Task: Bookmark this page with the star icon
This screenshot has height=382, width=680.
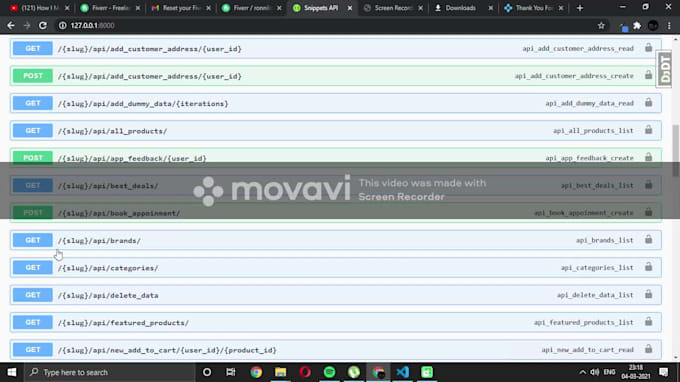Action: 601,26
